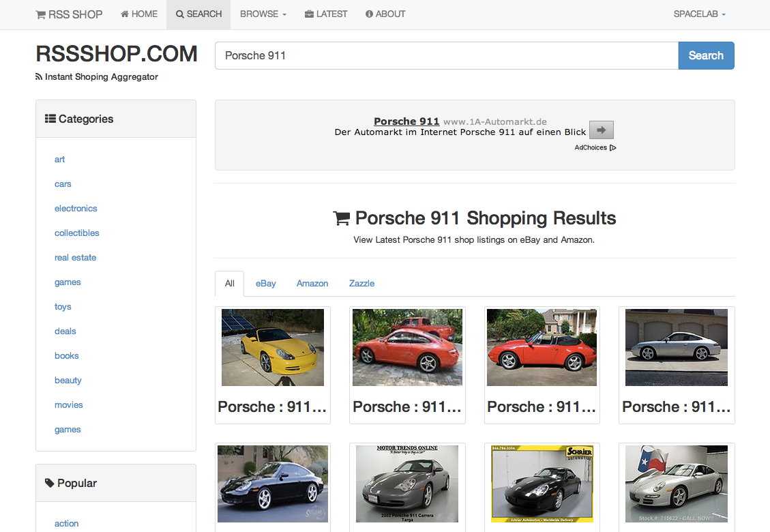Screen dimensions: 770x532
Task: Open the action popular tag
Action: 66,524
